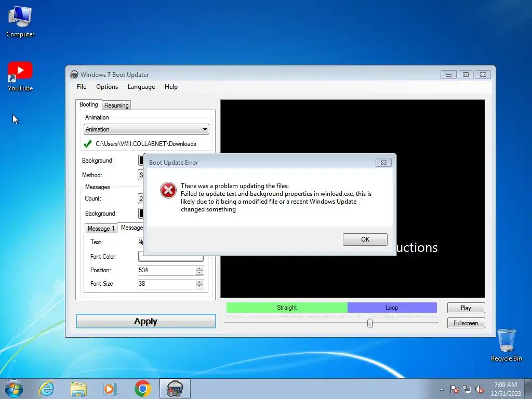Launch Windows Media Player from taskbar
Image resolution: width=532 pixels, height=399 pixels.
[x=110, y=389]
